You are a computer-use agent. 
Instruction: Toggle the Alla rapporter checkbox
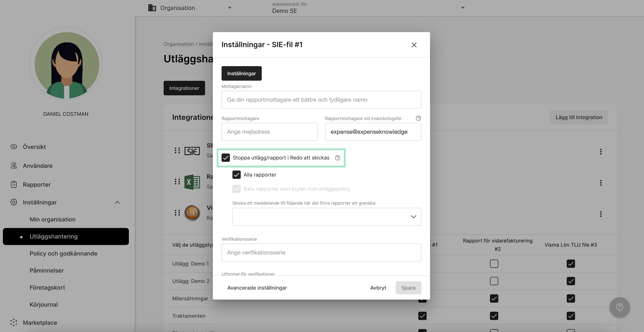[x=237, y=175]
